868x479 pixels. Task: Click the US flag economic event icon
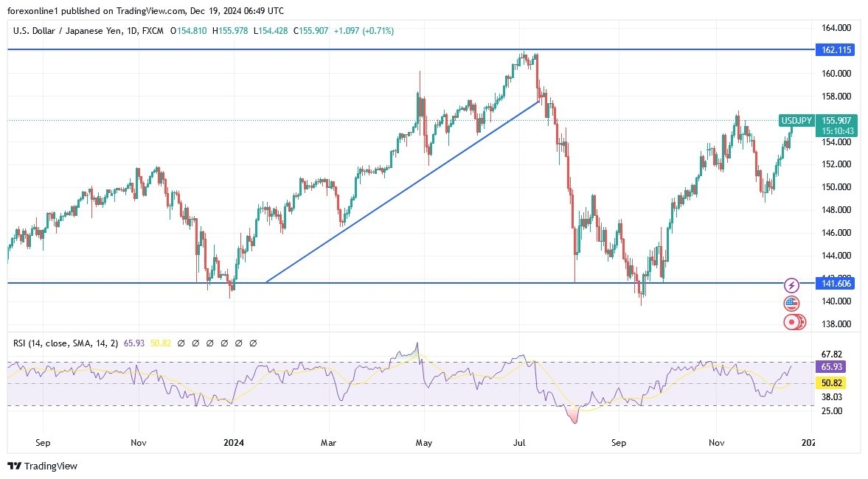[791, 303]
